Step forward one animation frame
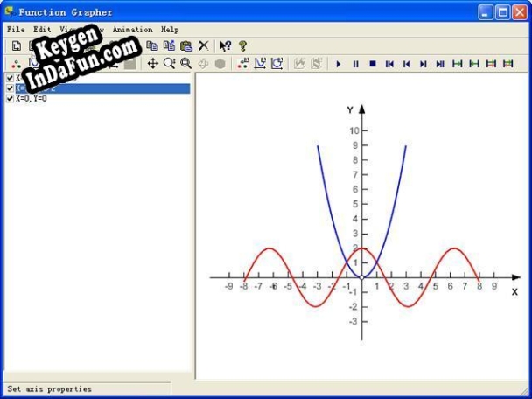Image resolution: width=532 pixels, height=399 pixels. 423,64
